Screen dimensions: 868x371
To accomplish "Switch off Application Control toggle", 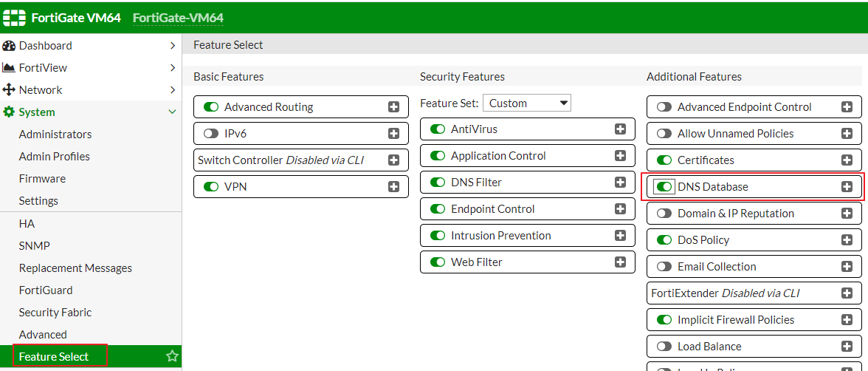I will [x=437, y=156].
